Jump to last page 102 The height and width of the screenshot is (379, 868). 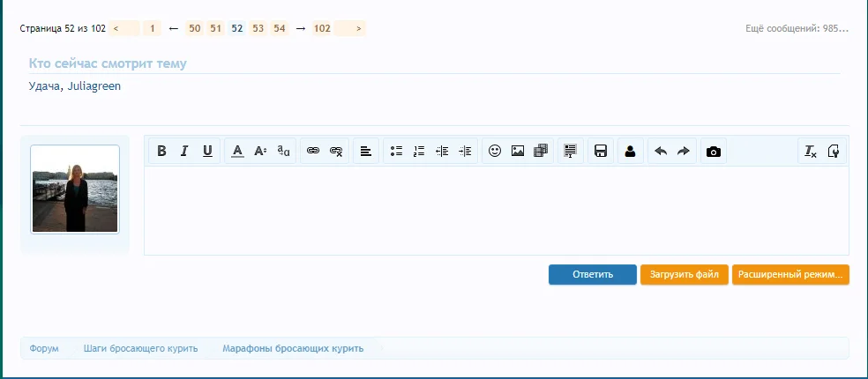click(x=322, y=28)
